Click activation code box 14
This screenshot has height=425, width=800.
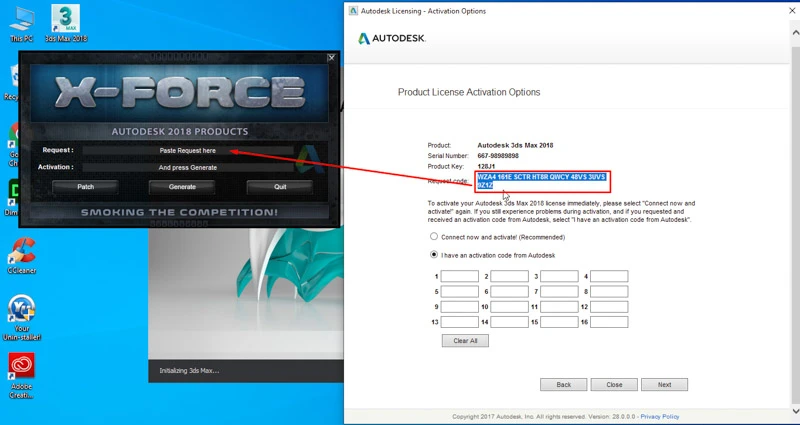[x=510, y=322]
